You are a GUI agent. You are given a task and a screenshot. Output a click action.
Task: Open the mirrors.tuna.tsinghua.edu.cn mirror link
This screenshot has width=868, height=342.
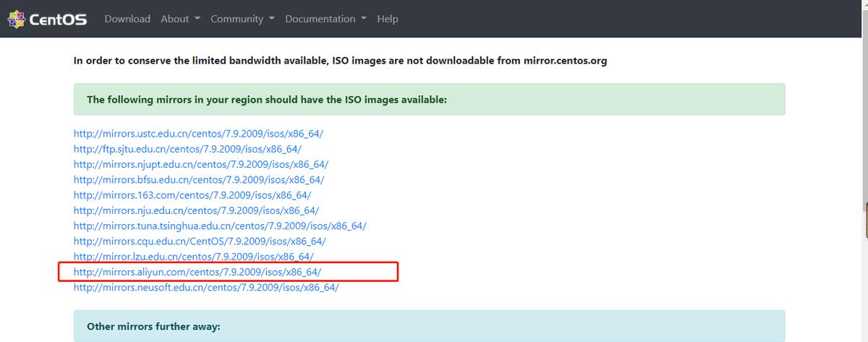point(220,226)
